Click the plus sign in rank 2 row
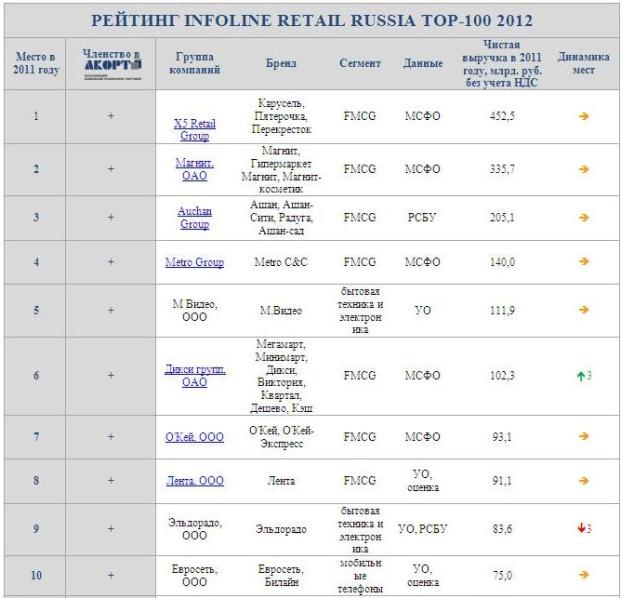621x598 pixels. pyautogui.click(x=111, y=169)
